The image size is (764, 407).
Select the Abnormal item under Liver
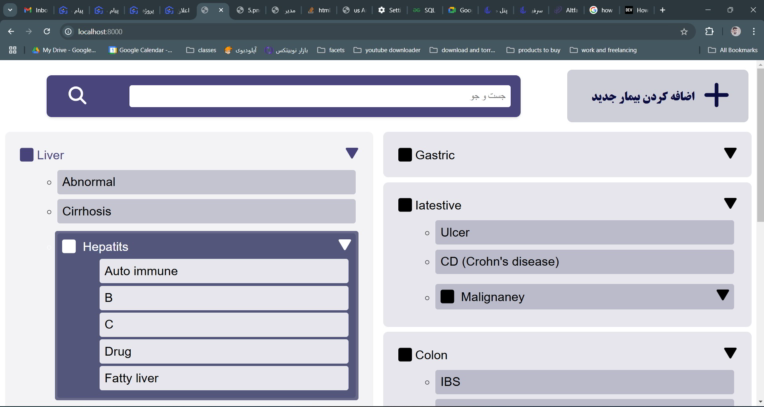(206, 182)
